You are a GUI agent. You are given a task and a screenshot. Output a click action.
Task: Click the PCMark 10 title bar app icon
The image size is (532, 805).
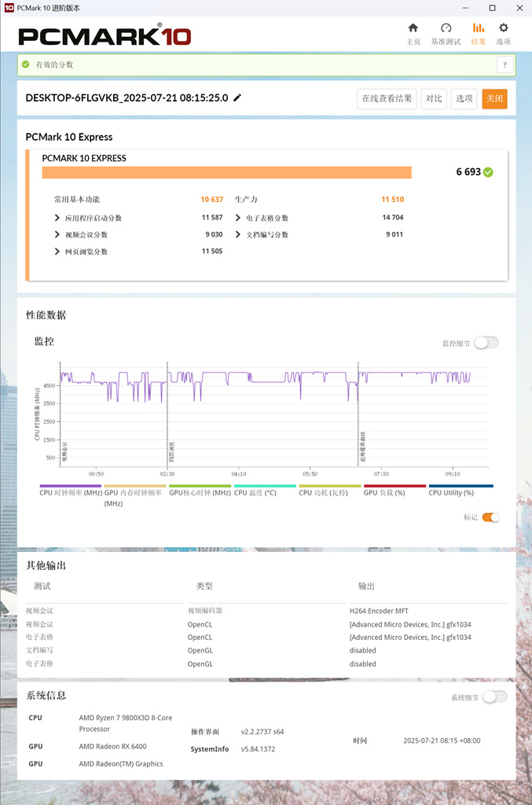[x=9, y=8]
